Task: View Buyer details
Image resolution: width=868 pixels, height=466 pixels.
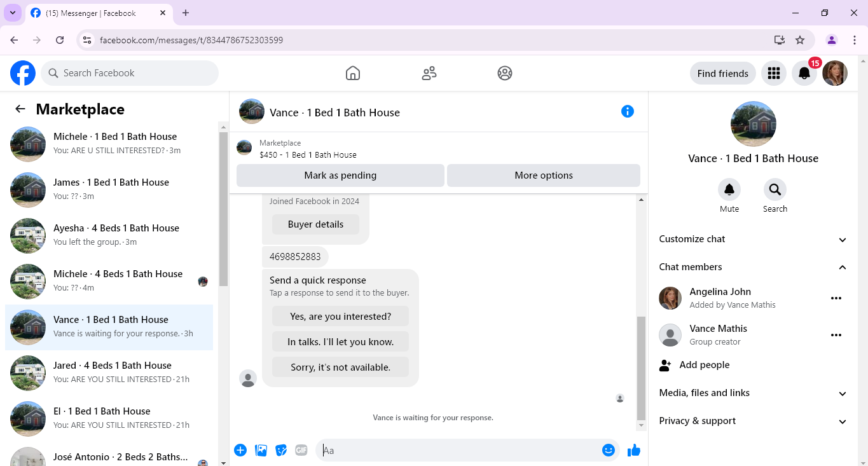Action: pos(315,224)
